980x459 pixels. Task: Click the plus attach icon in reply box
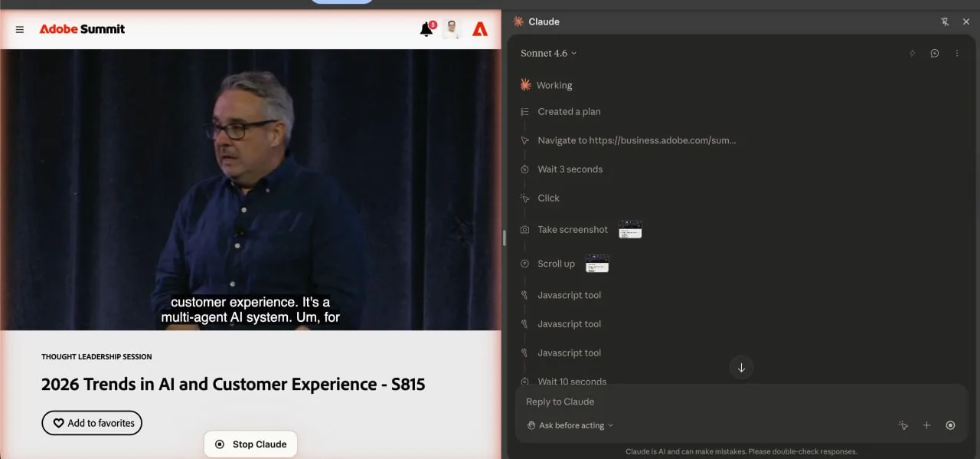(926, 425)
